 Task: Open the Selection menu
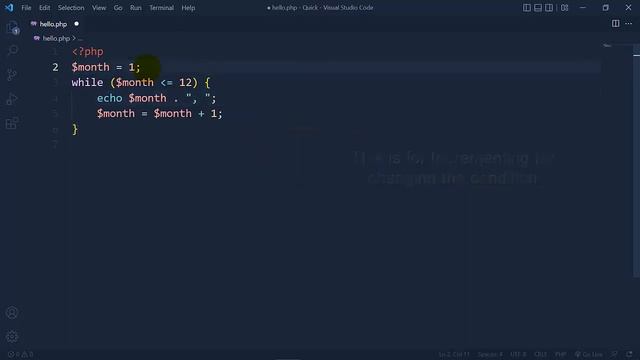click(x=71, y=8)
